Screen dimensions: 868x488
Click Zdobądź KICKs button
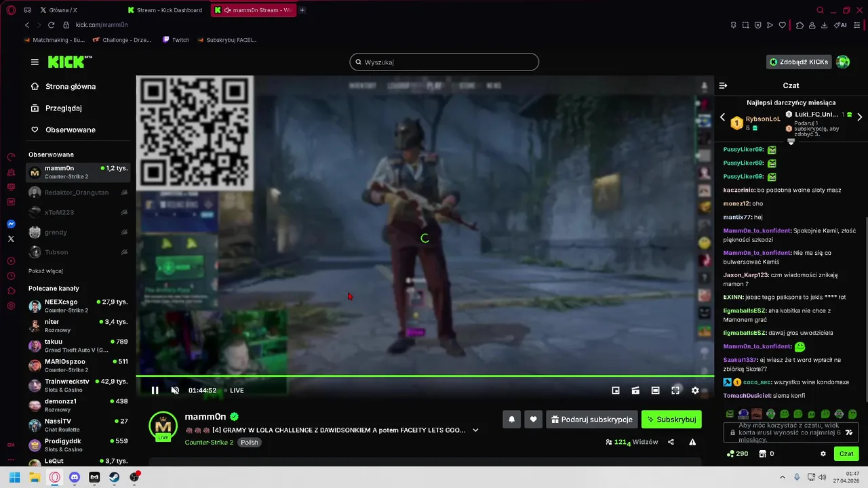(x=799, y=62)
